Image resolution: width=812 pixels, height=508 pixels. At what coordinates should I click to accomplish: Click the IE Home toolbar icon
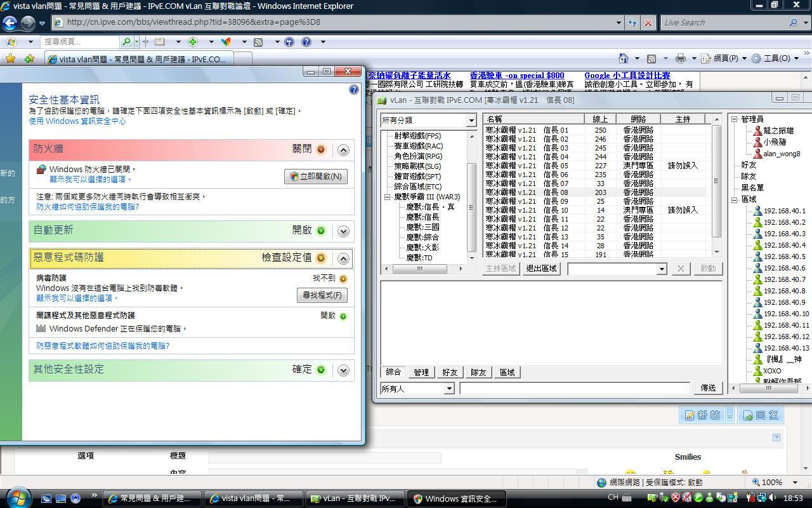click(624, 58)
